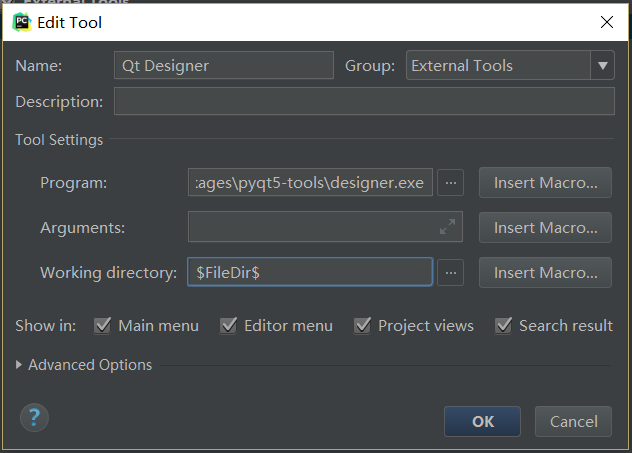Click the Name field with Qt Designer
The width and height of the screenshot is (632, 453).
223,66
